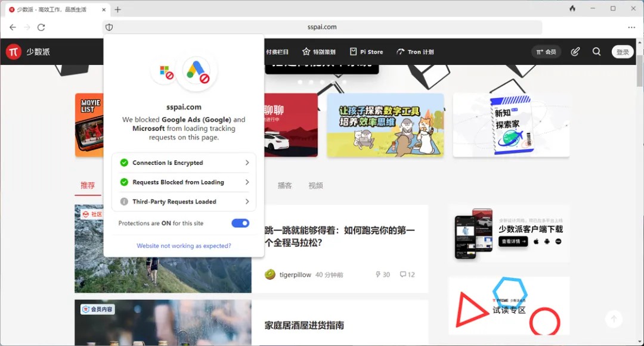Image resolution: width=644 pixels, height=346 pixels.
Task: Open a new tab with plus button
Action: (x=117, y=10)
